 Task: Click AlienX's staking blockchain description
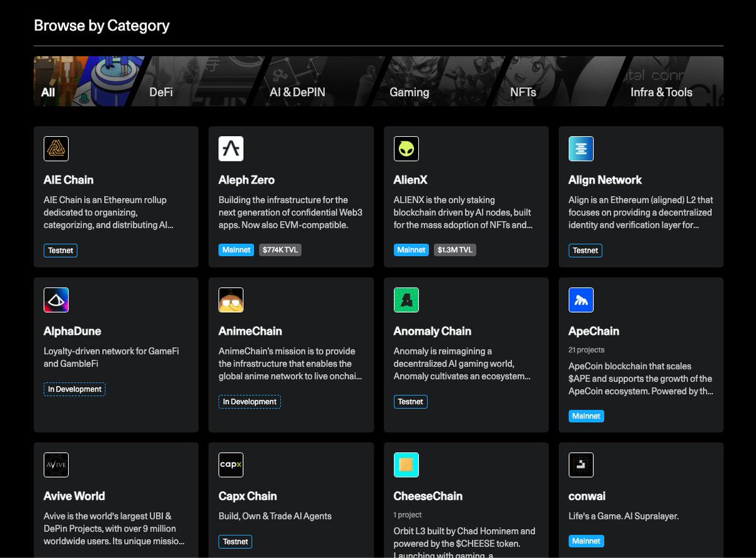(463, 212)
